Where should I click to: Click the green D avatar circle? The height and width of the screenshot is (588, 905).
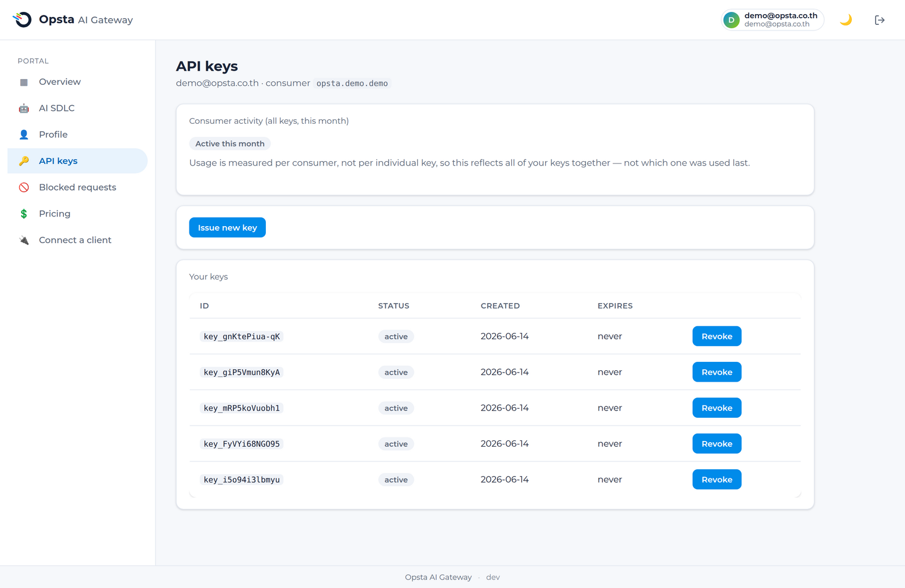click(x=731, y=20)
